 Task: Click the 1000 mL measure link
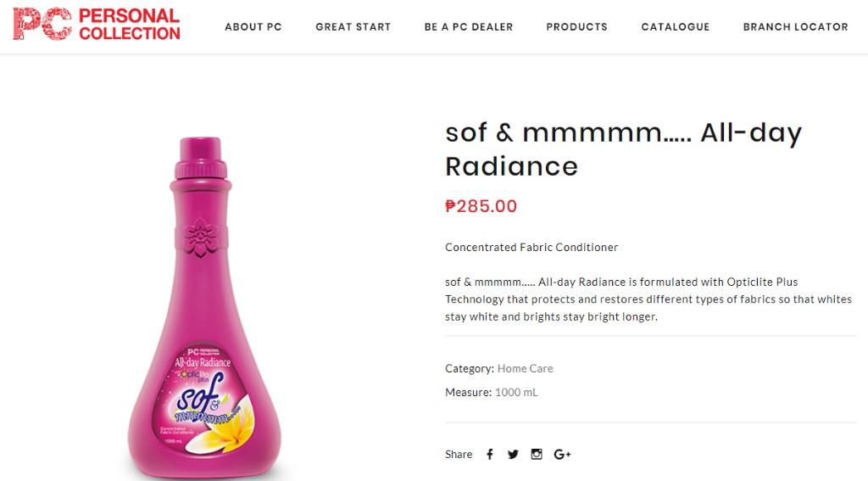(516, 392)
